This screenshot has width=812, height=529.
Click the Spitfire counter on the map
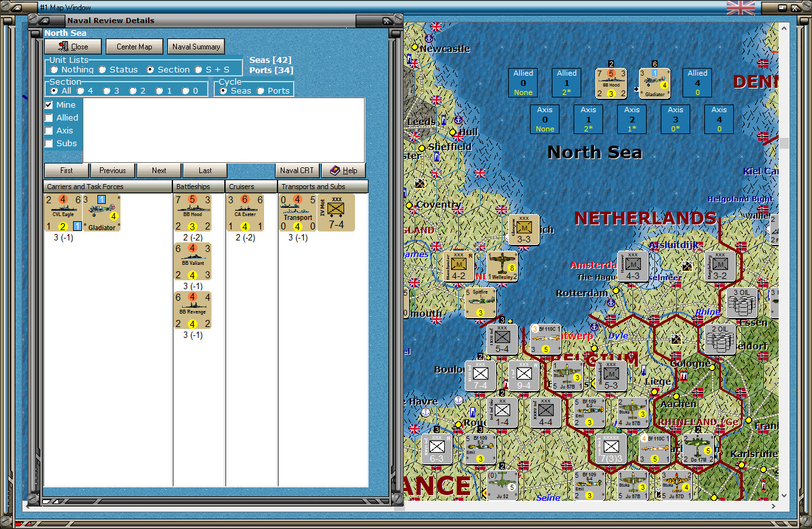pos(481,301)
